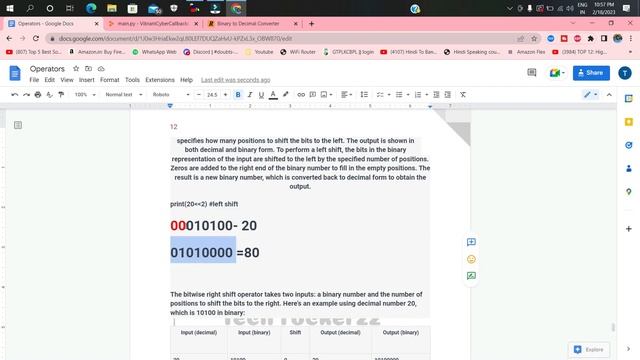
Task: Increase font size with plus button
Action: click(225, 95)
